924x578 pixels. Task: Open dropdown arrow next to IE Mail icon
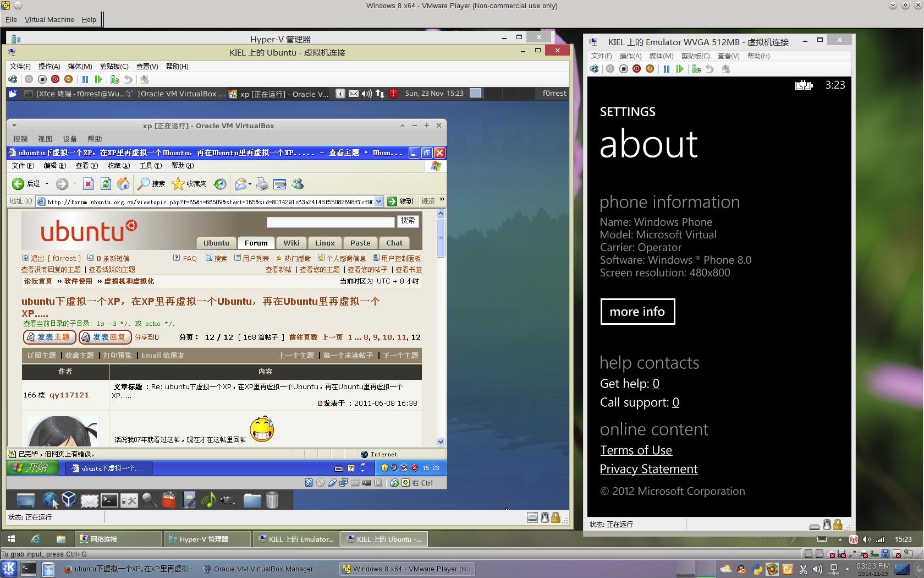pos(250,184)
